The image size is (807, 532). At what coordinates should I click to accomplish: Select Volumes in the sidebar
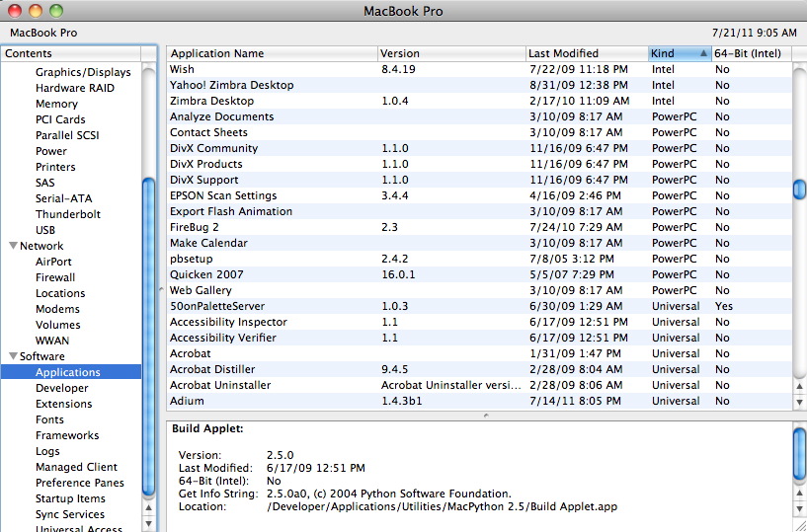click(57, 325)
